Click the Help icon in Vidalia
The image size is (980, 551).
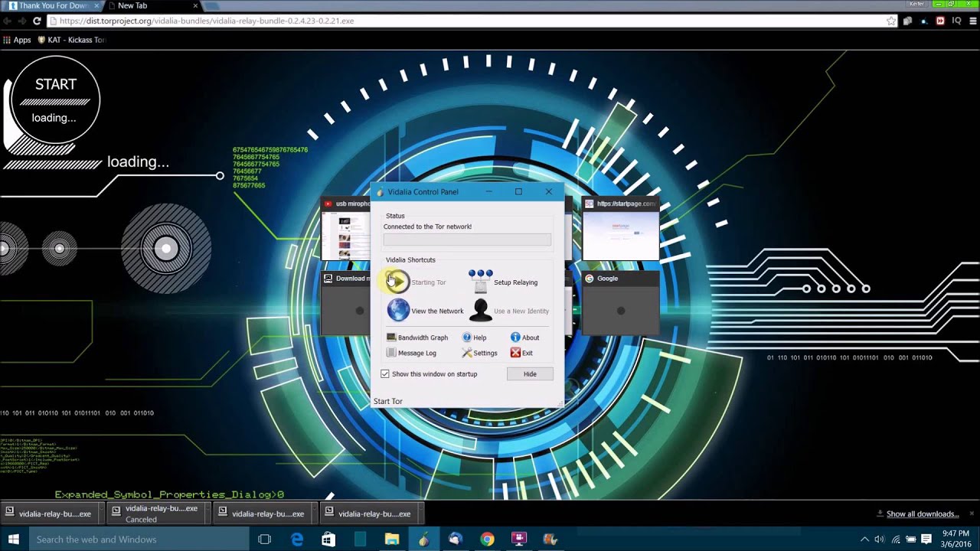(x=467, y=337)
